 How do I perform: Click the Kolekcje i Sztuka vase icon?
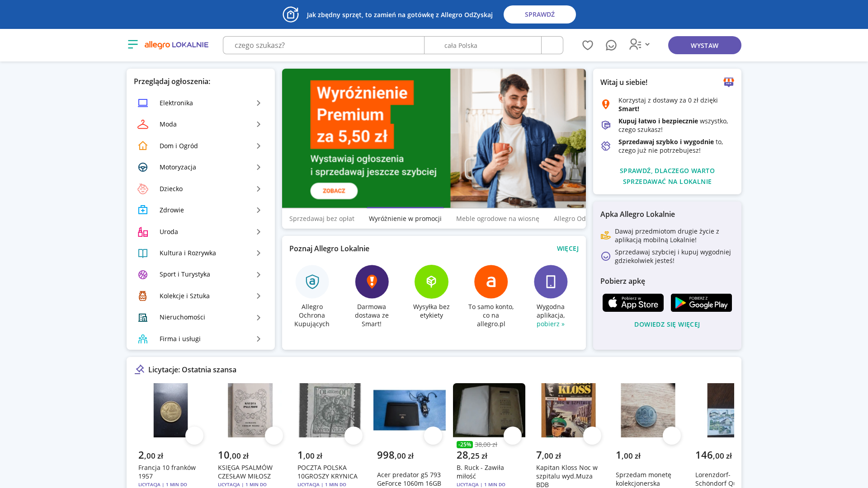point(143,296)
